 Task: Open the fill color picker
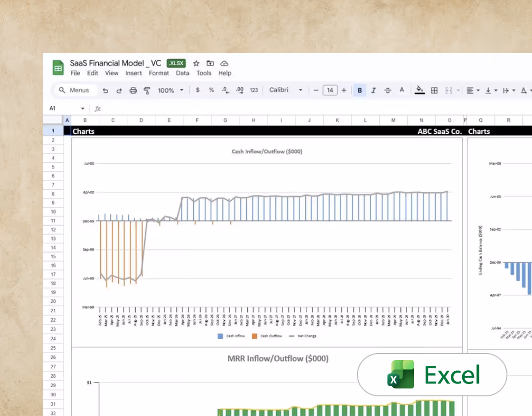point(420,90)
